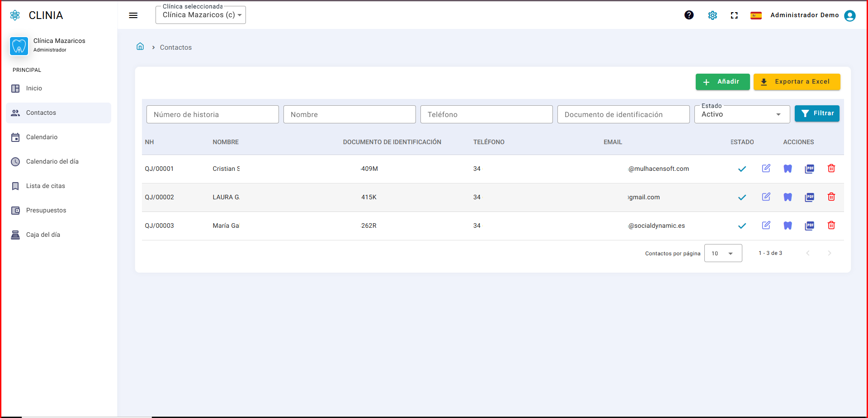Focus the Teléfono filter field
The image size is (868, 418).
pos(486,114)
